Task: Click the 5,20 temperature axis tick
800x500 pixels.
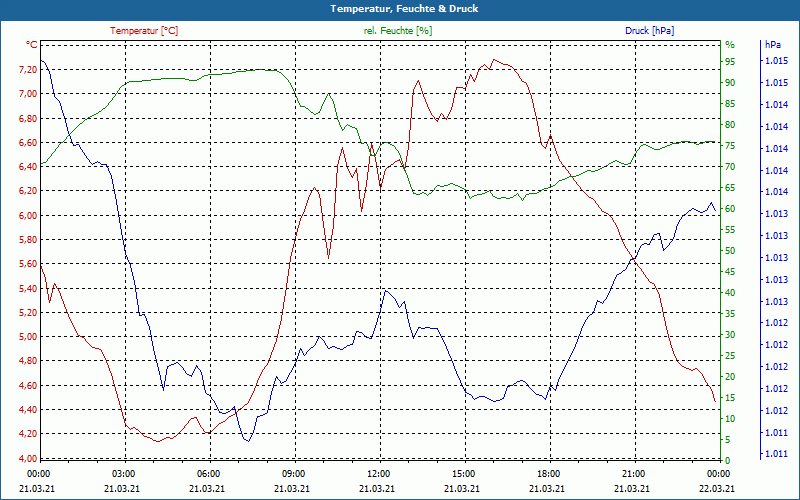Action: [x=28, y=312]
